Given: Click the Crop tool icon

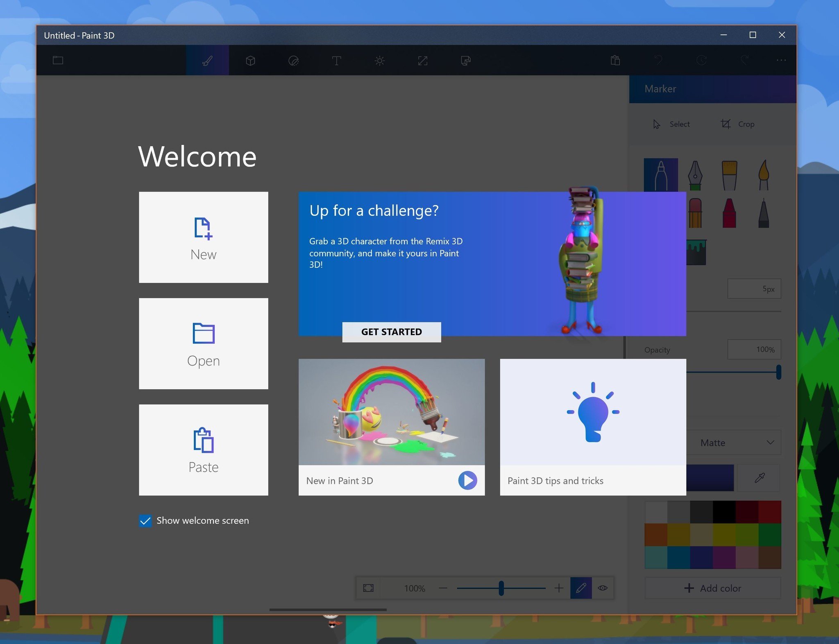Looking at the screenshot, I should (726, 124).
